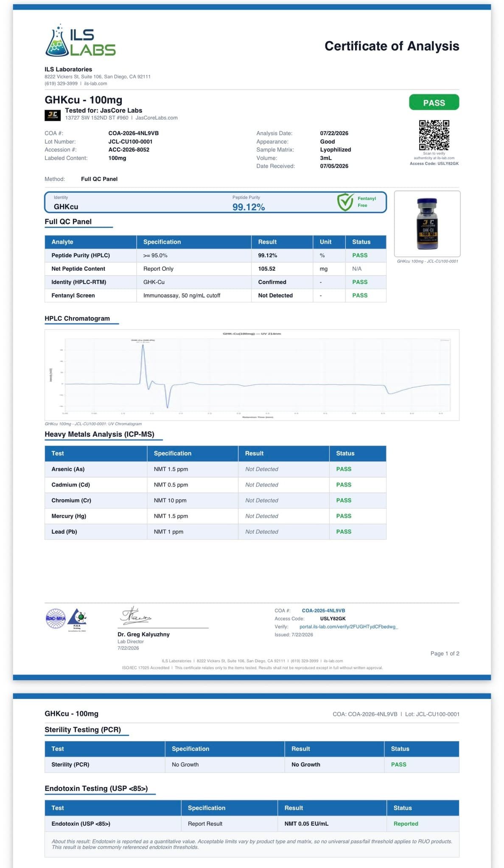Open the portal.ils-lab.com verify link
The height and width of the screenshot is (868, 504).
tap(349, 626)
